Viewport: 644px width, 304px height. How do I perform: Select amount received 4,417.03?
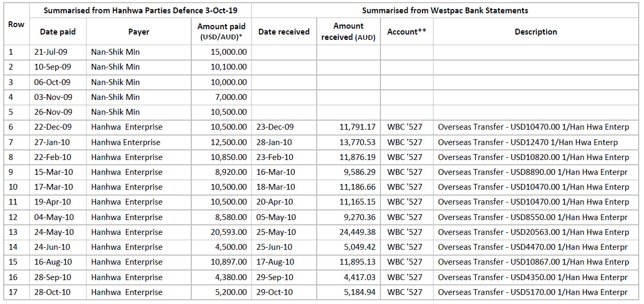(x=358, y=277)
